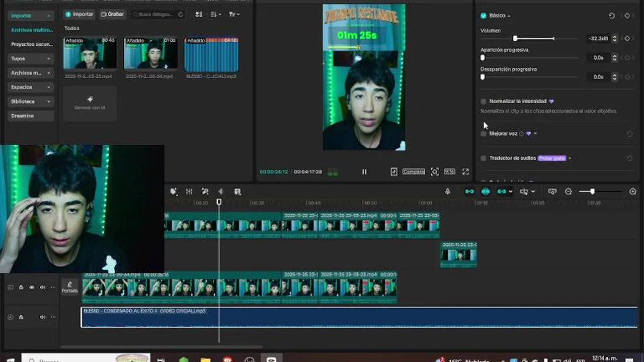Lock the audio track

click(21, 317)
